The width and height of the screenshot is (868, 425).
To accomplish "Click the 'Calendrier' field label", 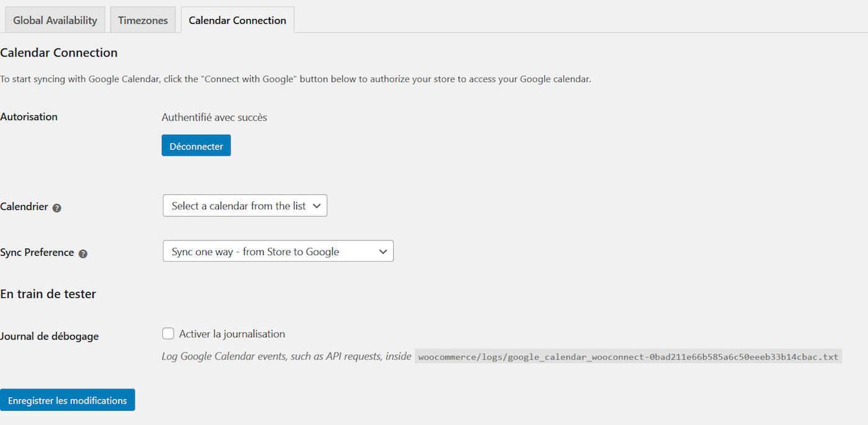I will point(24,207).
